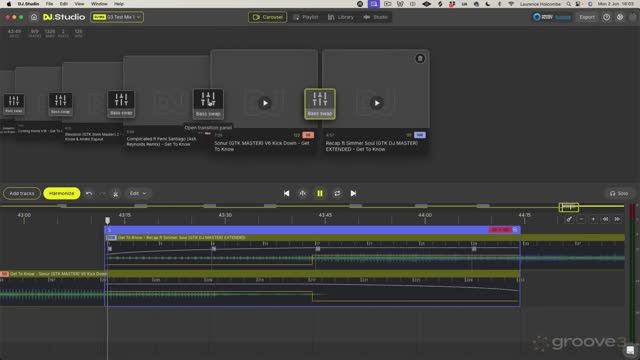640x360 pixels.
Task: Redo the last undone action
Action: pyautogui.click(x=102, y=193)
